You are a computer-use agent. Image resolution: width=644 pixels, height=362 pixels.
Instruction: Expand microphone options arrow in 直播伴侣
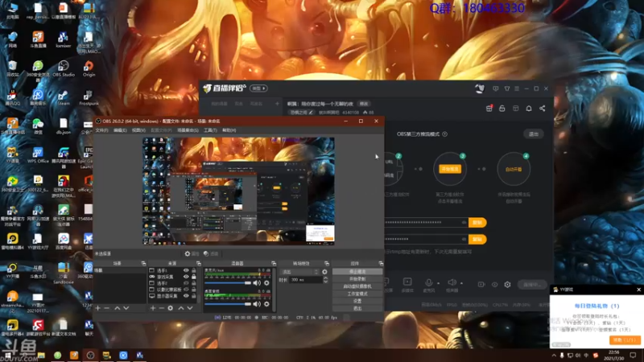(x=438, y=283)
